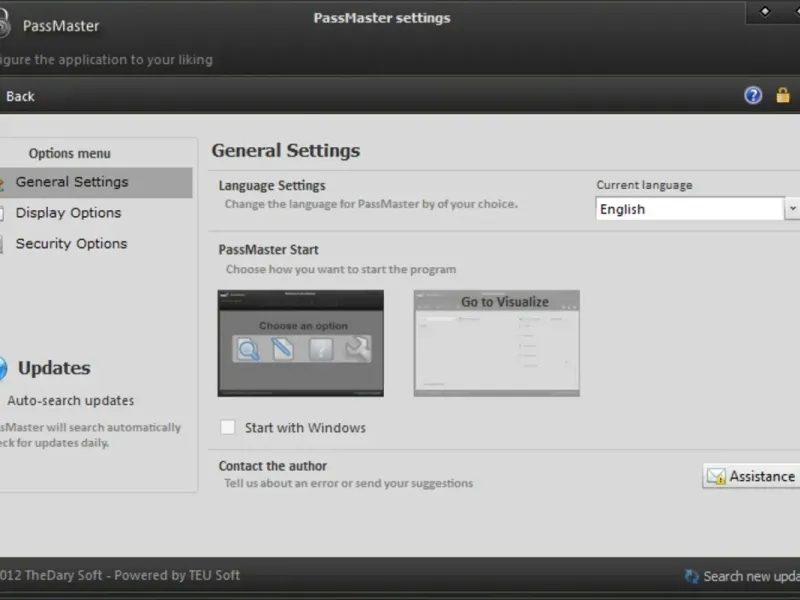Click the 'Current language' label
The image size is (800, 600).
tap(644, 185)
